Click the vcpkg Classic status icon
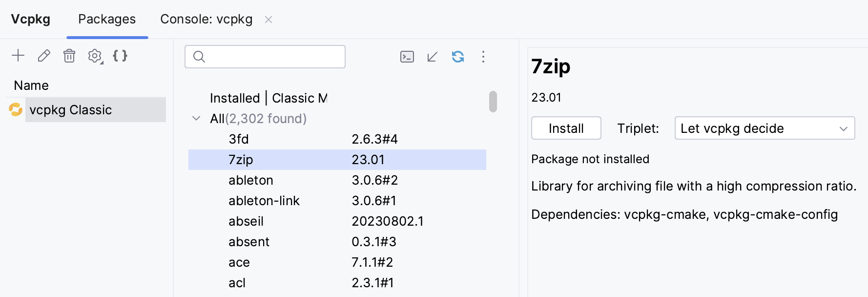The height and width of the screenshot is (297, 868). [x=16, y=110]
